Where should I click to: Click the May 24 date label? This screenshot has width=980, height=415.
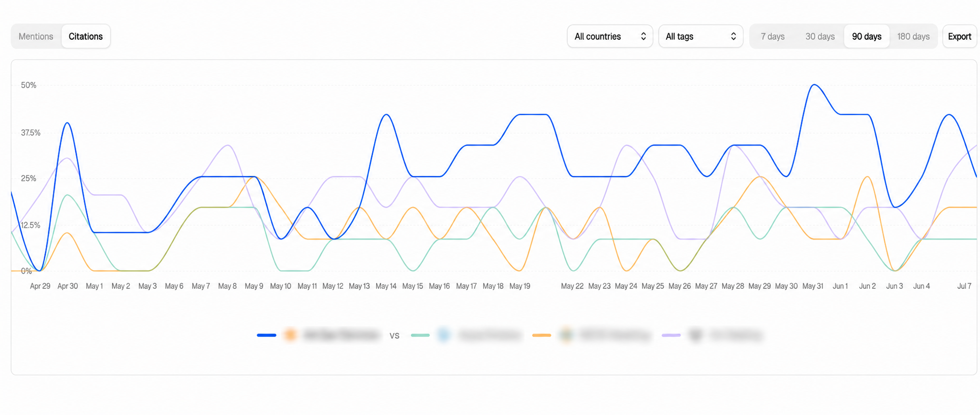pyautogui.click(x=626, y=286)
